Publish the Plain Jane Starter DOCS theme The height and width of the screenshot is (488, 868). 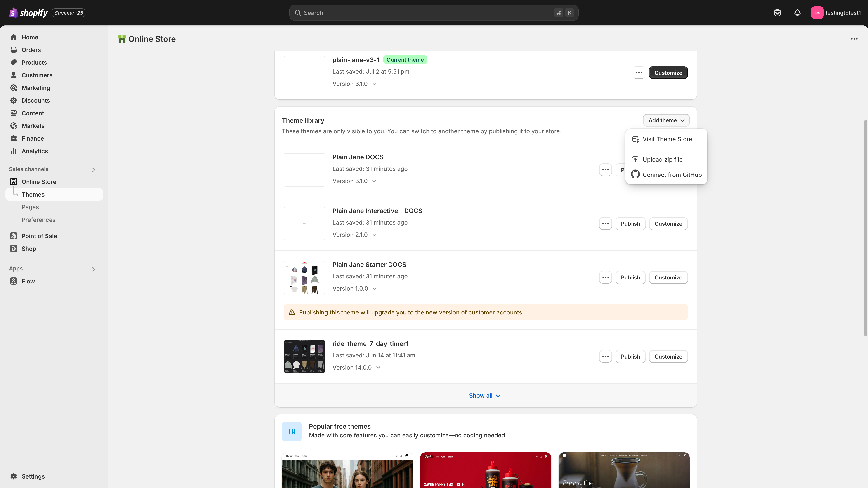(630, 277)
